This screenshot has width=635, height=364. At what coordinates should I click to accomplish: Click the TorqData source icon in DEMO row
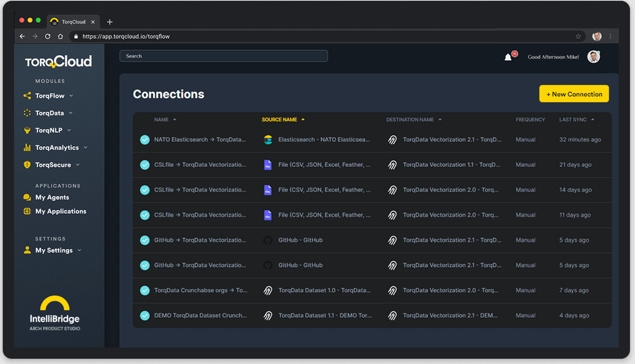coord(268,315)
